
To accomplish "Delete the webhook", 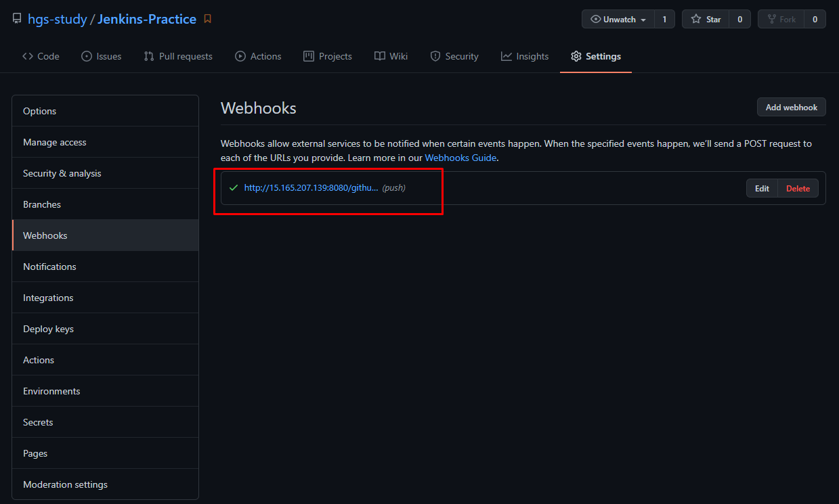I will click(x=798, y=189).
